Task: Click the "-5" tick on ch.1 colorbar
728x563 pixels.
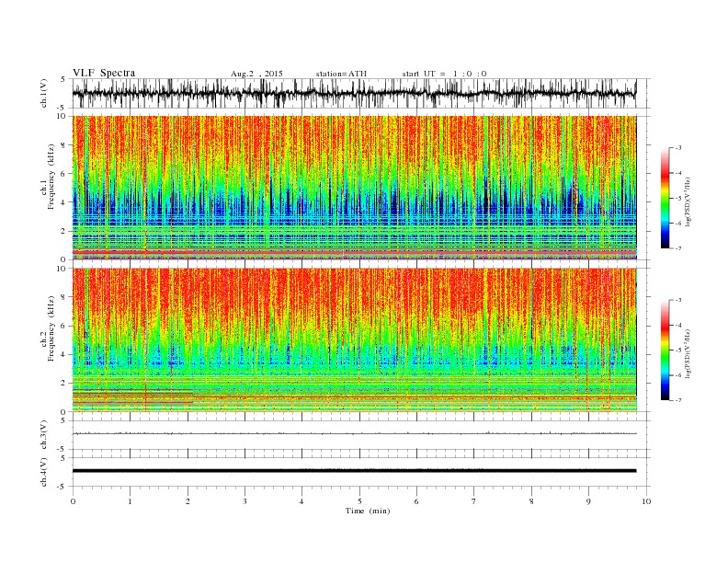Action: [678, 199]
